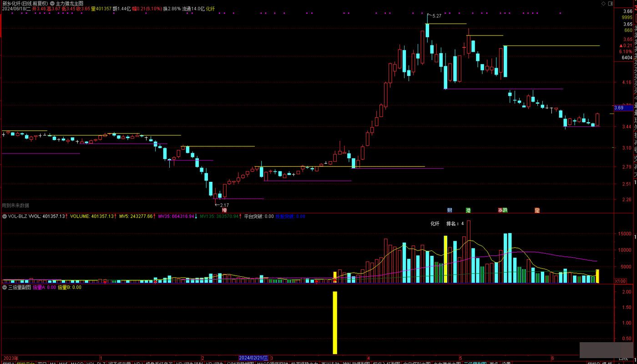Click the MV35 value in volume legend

(176, 216)
